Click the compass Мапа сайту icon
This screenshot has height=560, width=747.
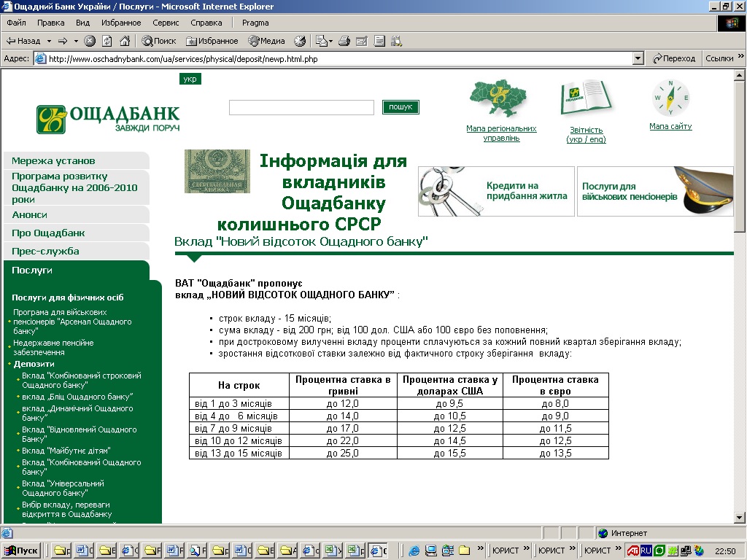[670, 98]
